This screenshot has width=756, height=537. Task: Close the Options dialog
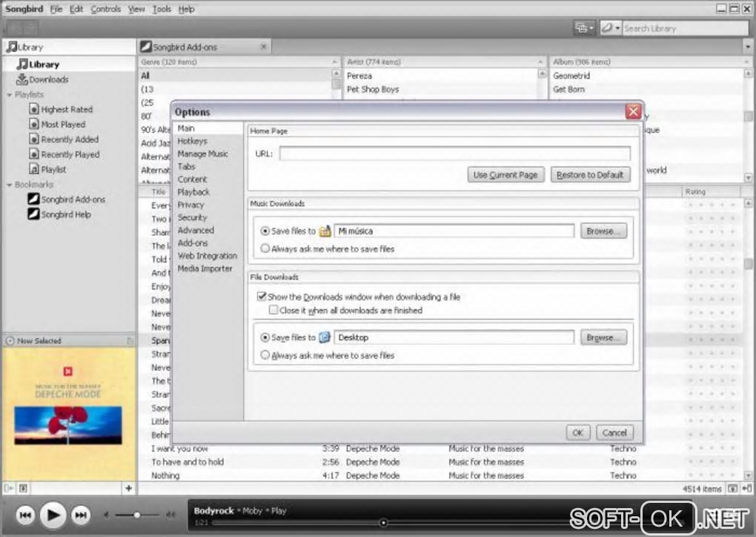[x=633, y=111]
